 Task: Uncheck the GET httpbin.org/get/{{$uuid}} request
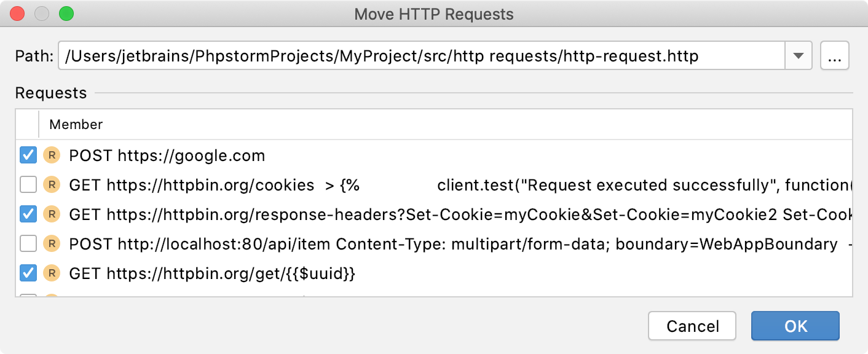(x=28, y=273)
